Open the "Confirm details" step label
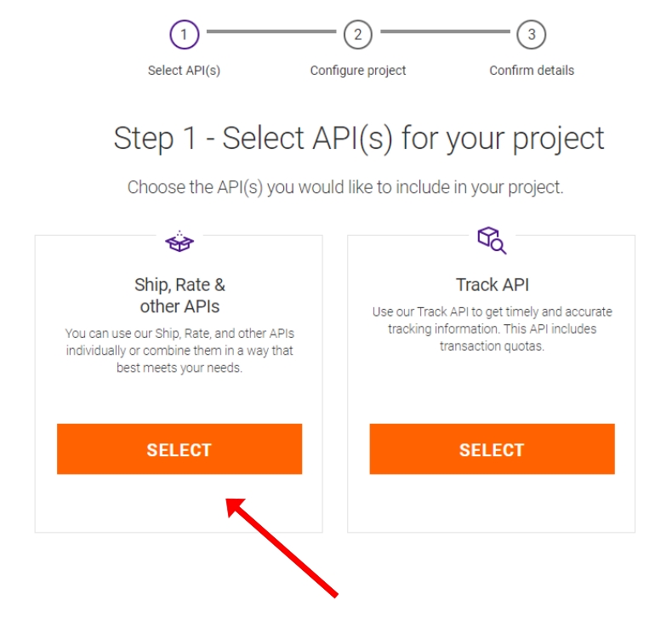Image resolution: width=672 pixels, height=617 pixels. pos(532,71)
